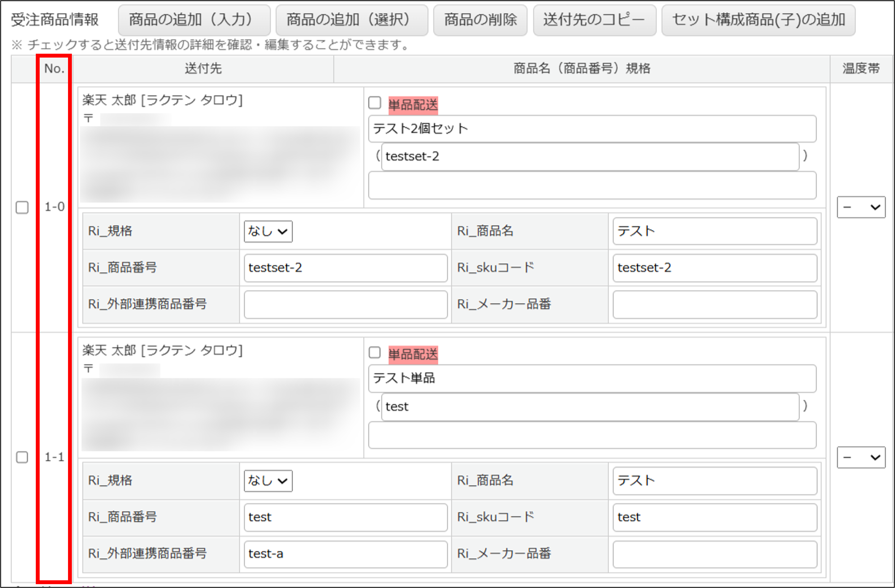The width and height of the screenshot is (895, 588).
Task: Click the 送付先 column header
Action: coord(203,69)
